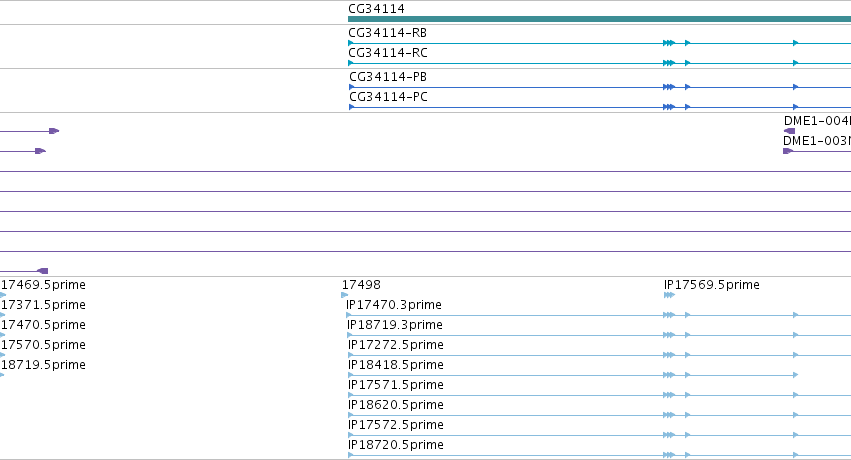851x460 pixels.
Task: Click the IP18720.5prime feature label
Action: tap(396, 445)
